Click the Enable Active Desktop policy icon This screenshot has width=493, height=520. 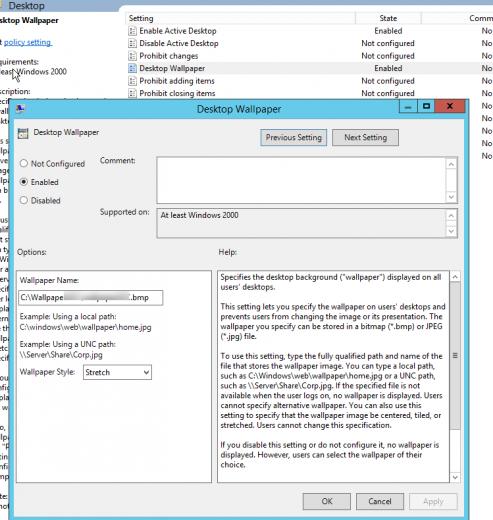coord(132,31)
